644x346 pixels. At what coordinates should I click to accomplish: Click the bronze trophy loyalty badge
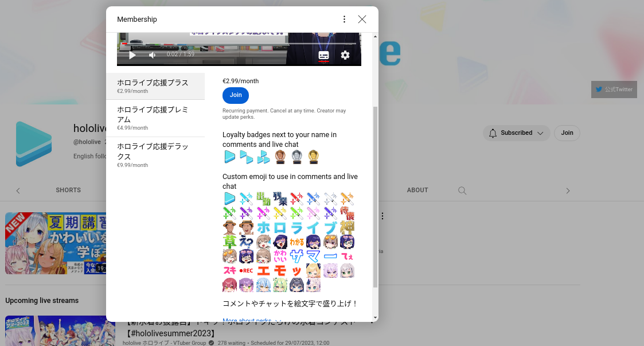click(x=280, y=157)
